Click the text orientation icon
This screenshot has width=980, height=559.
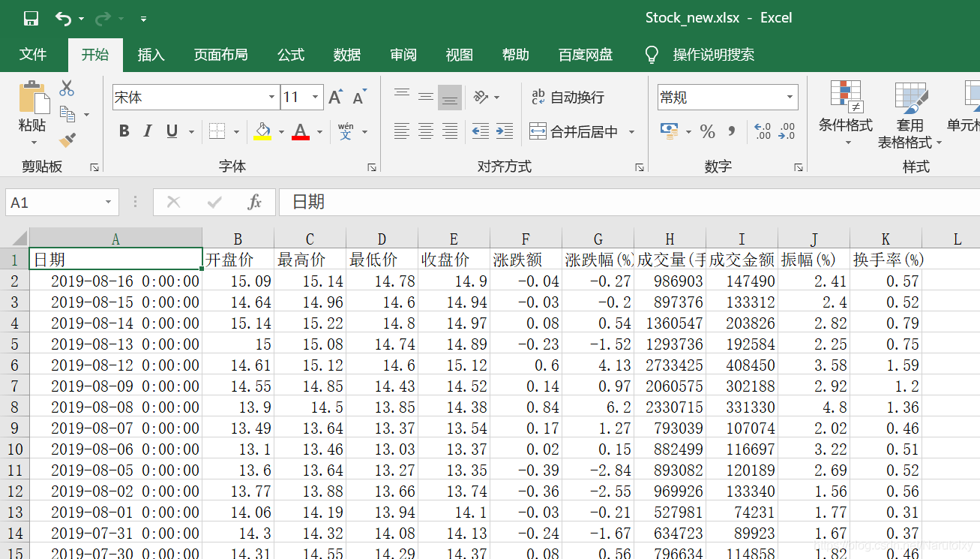click(x=481, y=97)
